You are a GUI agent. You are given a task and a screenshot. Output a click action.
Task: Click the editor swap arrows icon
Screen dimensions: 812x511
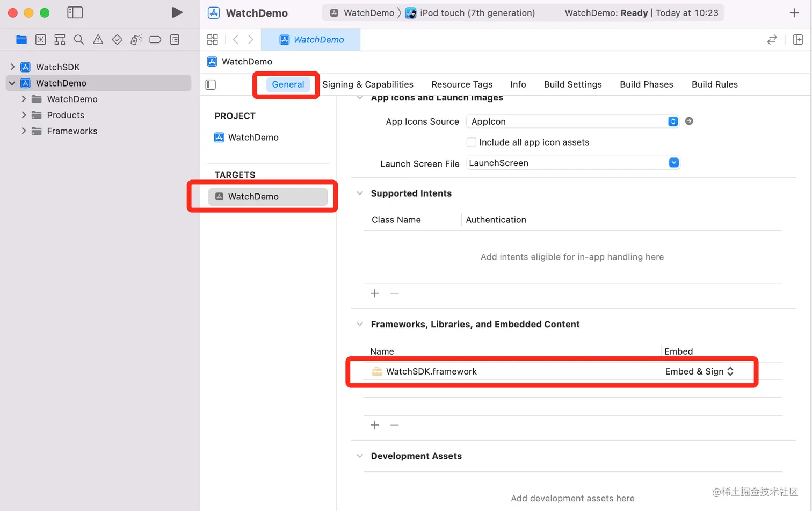pos(772,39)
